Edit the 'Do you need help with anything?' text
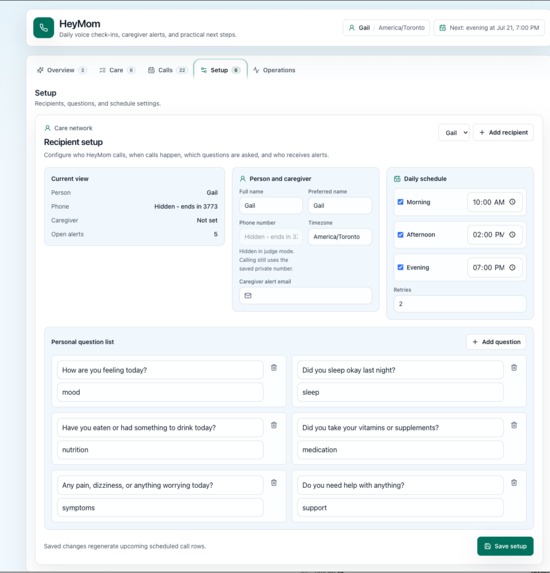This screenshot has height=573, width=550. [400, 485]
